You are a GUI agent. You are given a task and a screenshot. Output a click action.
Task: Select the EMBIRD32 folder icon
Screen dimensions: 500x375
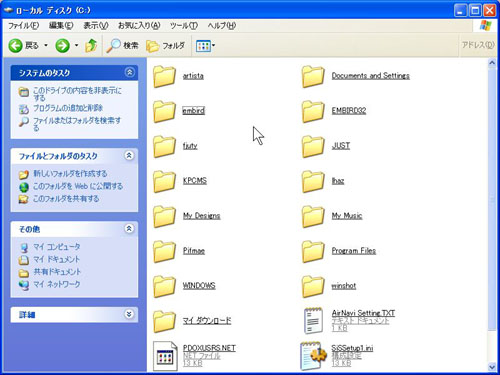point(313,111)
